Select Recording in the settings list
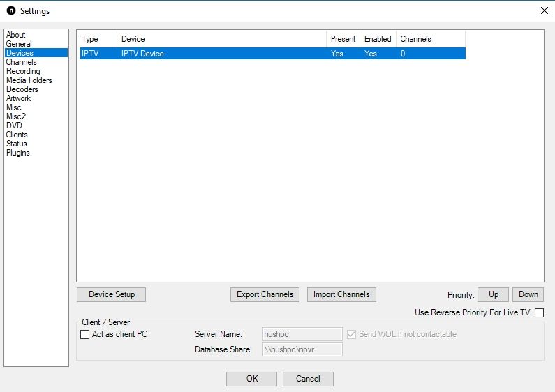The image size is (555, 392). tap(23, 71)
